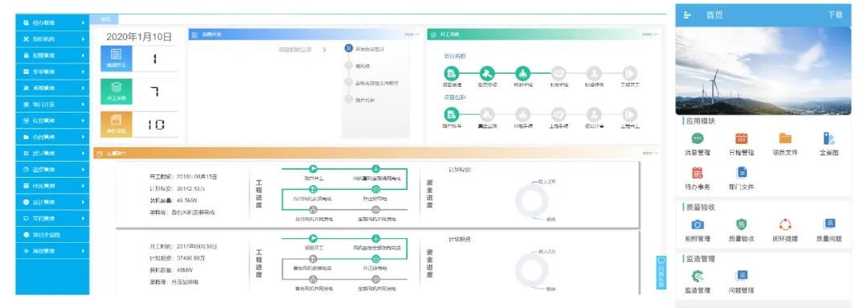Click grey play step in lower project row

click(629, 115)
